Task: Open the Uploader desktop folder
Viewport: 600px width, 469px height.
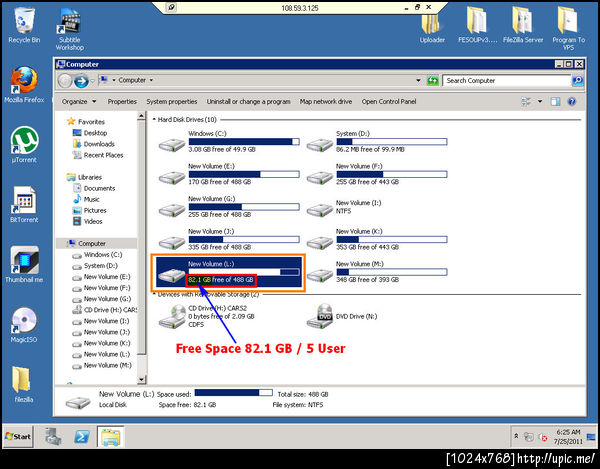Action: (432, 27)
